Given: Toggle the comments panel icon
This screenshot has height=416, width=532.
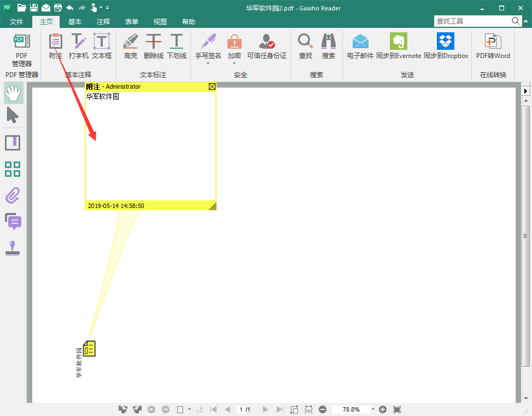Looking at the screenshot, I should coord(12,221).
